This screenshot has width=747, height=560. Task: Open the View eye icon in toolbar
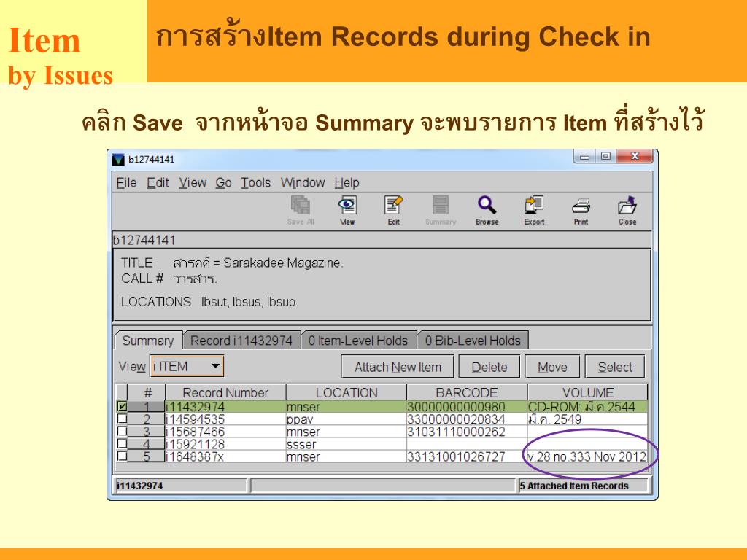click(347, 210)
